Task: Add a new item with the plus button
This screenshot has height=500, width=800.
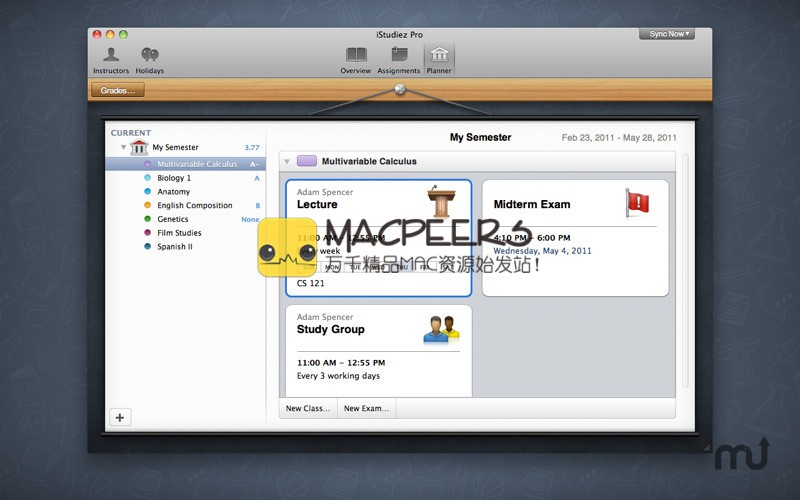Action: coord(120,417)
